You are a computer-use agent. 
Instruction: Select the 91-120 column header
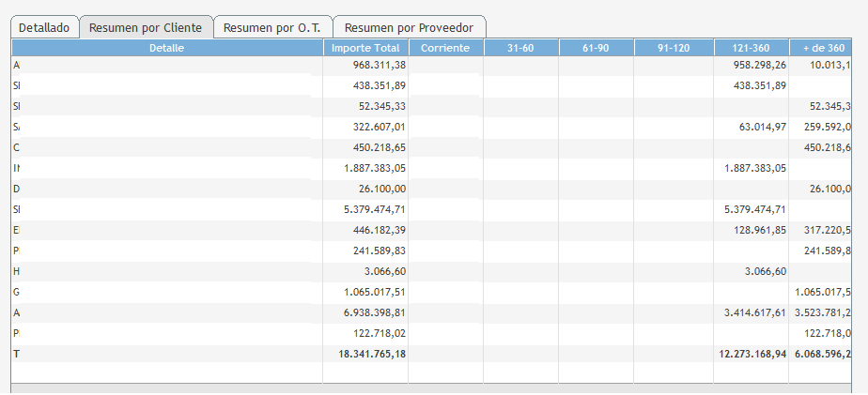(x=671, y=47)
